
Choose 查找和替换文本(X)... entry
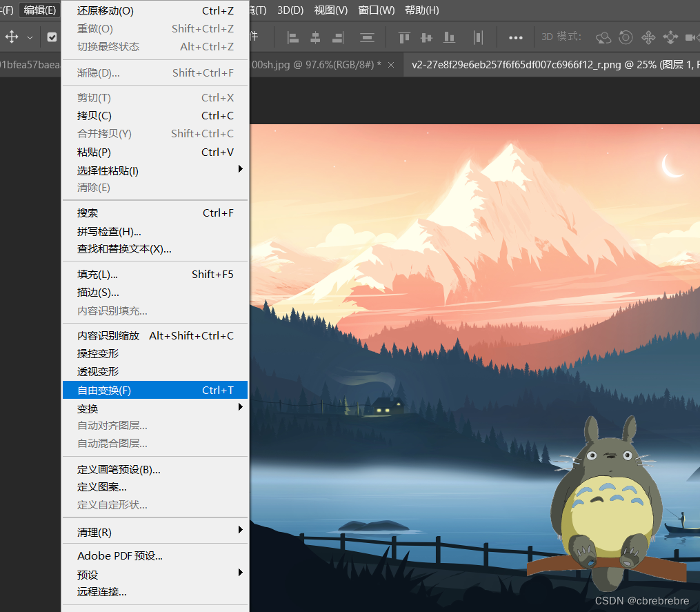(155, 249)
